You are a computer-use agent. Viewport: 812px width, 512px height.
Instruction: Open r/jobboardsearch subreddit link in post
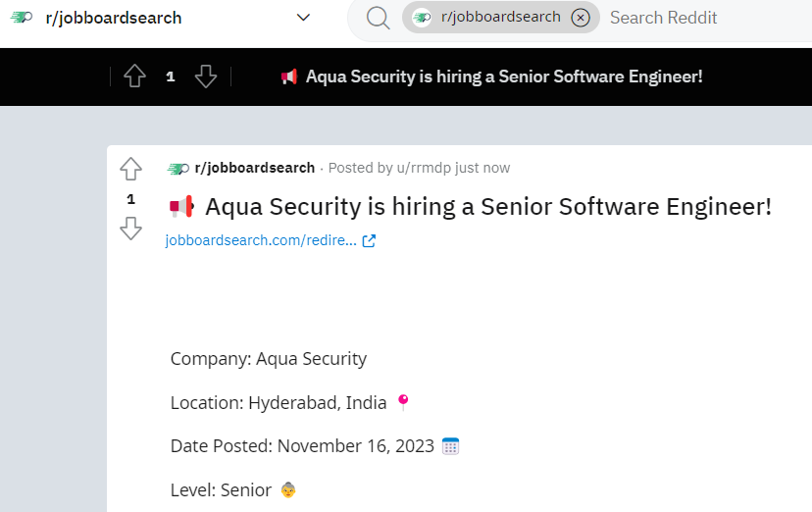254,168
